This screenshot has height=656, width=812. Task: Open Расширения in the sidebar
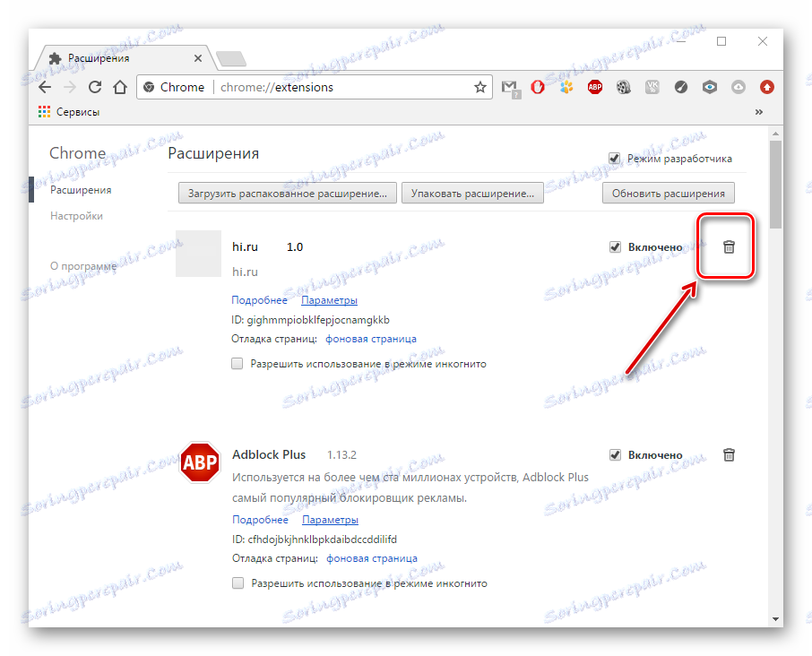[81, 190]
